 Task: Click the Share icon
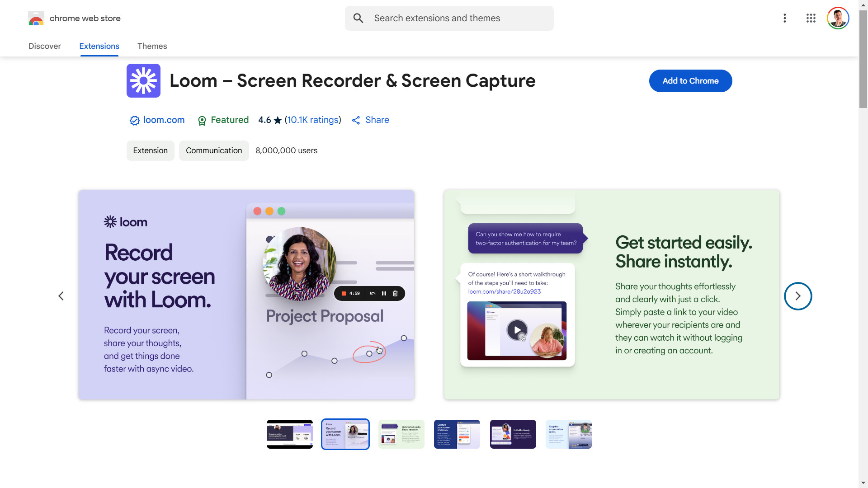click(356, 120)
